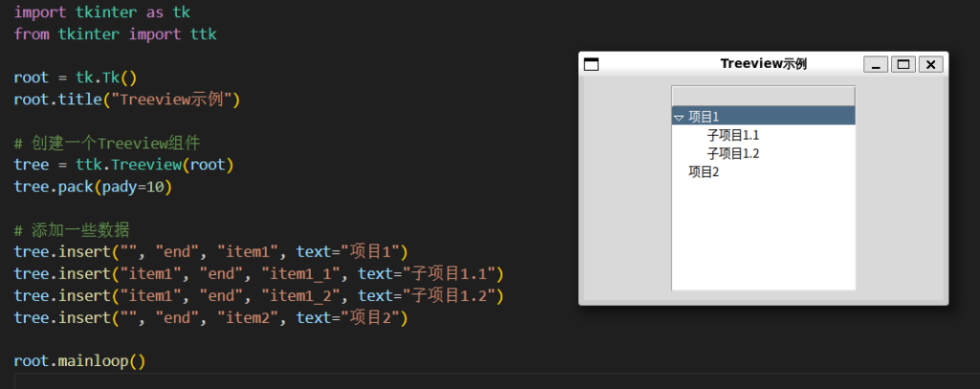
Task: Click the tree.insert line with text 项目2
Action: 211,317
